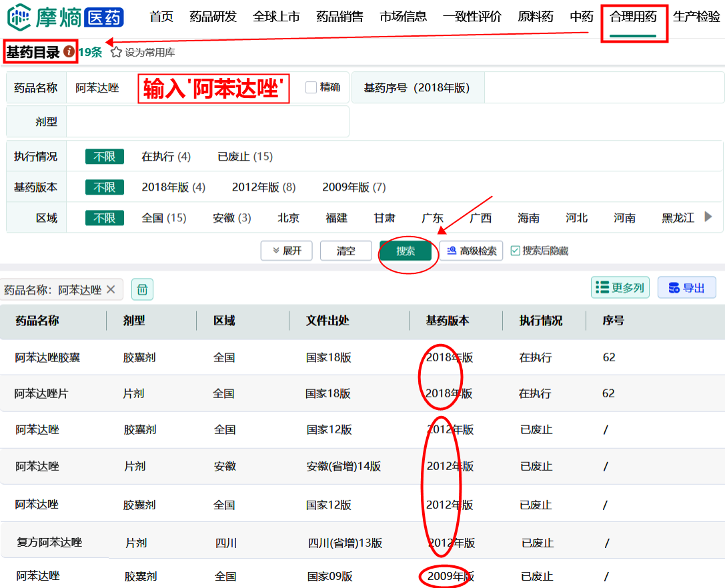Viewport: 725px width, 588px height.
Task: Filter by 2018年版 (4) version
Action: click(173, 187)
